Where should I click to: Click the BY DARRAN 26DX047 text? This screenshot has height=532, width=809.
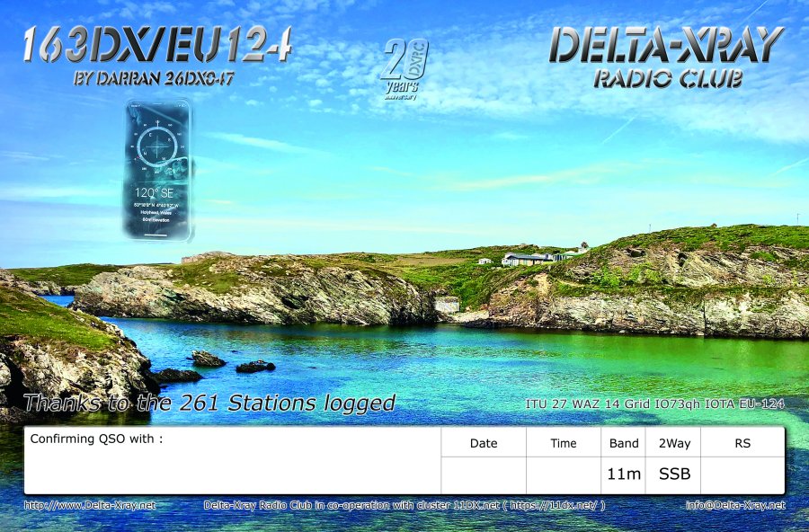[x=154, y=79]
